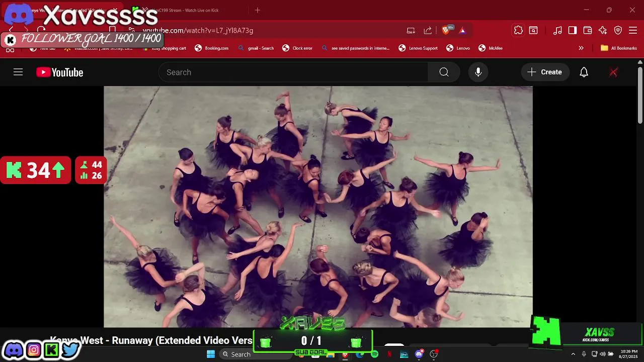This screenshot has width=644, height=362.
Task: Open Discord from the taskbar
Action: click(x=419, y=354)
